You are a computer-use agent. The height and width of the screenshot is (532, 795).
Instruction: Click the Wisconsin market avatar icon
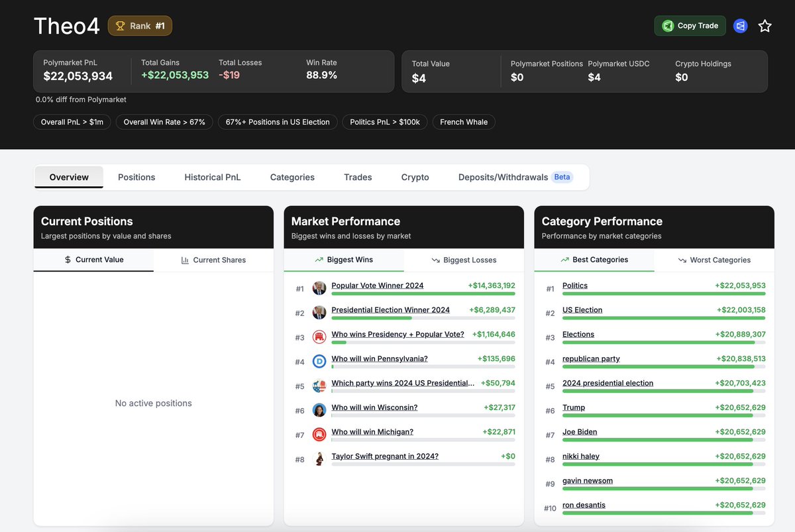pyautogui.click(x=319, y=410)
